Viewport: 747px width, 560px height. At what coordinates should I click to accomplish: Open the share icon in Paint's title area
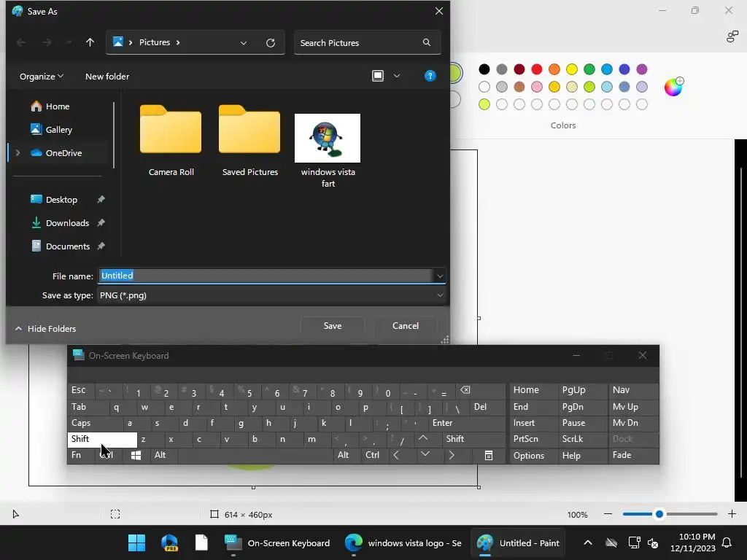point(732,36)
